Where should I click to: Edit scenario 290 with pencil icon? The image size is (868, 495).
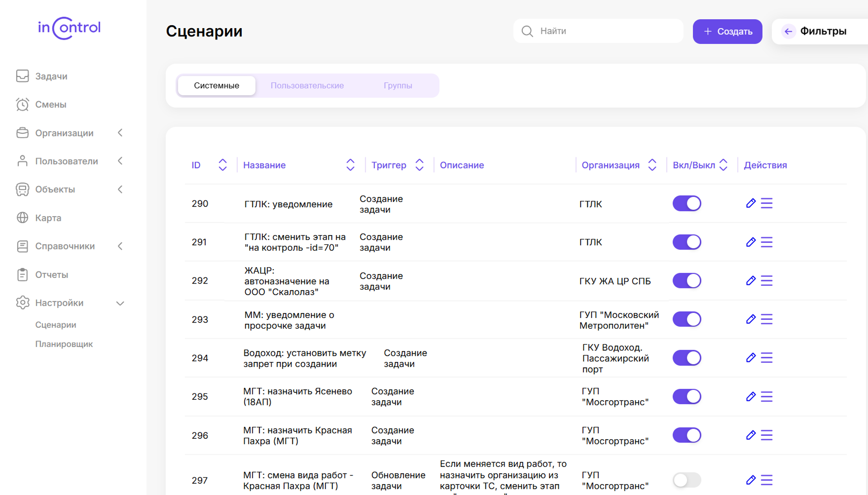click(x=751, y=203)
